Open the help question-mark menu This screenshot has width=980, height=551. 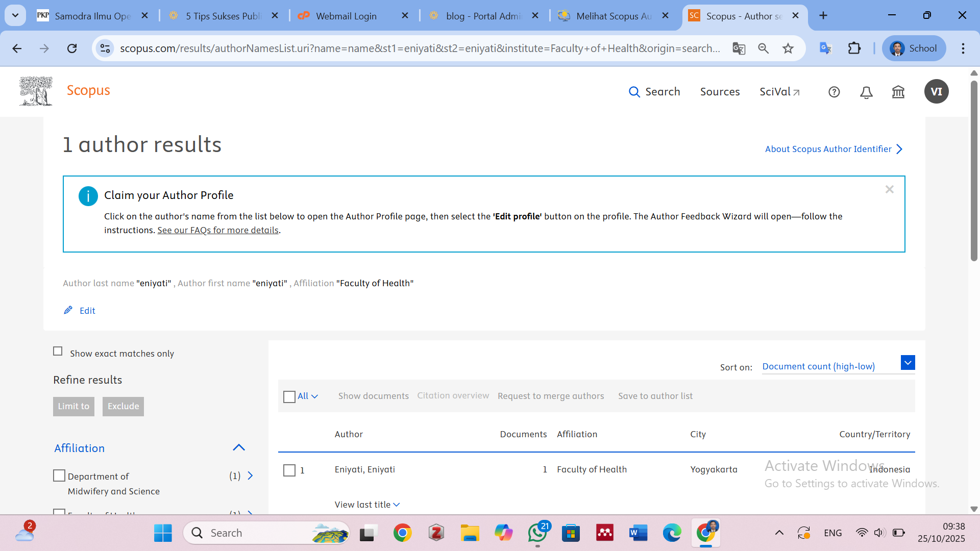pyautogui.click(x=834, y=92)
